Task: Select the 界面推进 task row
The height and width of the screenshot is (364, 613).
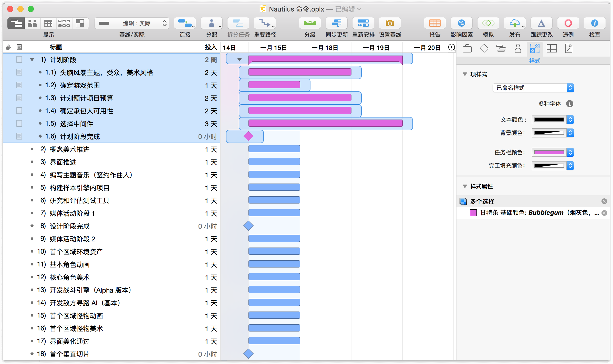Action: [x=63, y=162]
